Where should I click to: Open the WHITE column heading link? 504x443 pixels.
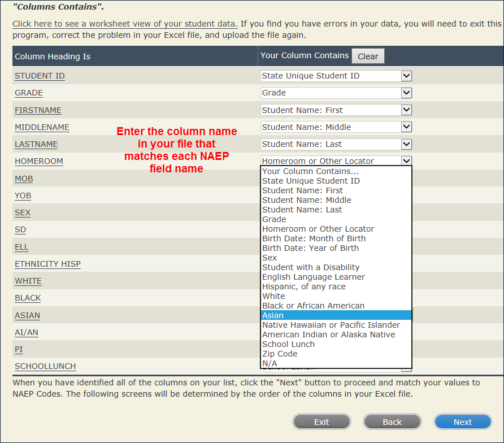(28, 281)
